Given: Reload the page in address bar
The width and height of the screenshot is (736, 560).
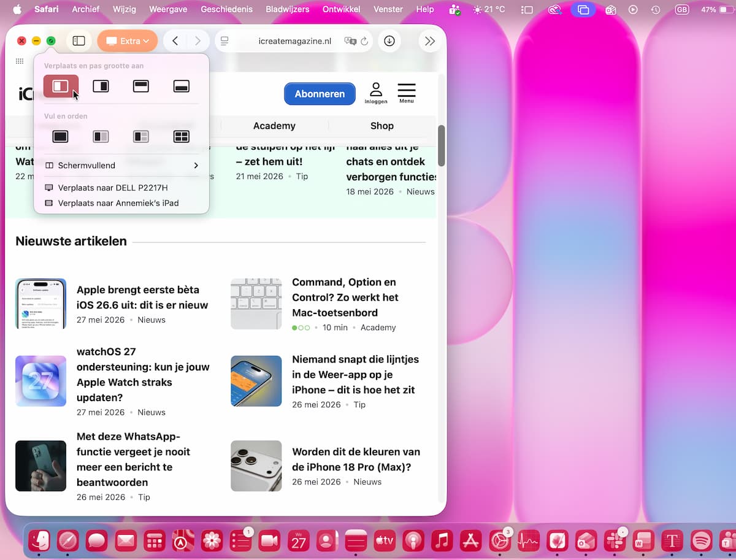Looking at the screenshot, I should click(364, 41).
